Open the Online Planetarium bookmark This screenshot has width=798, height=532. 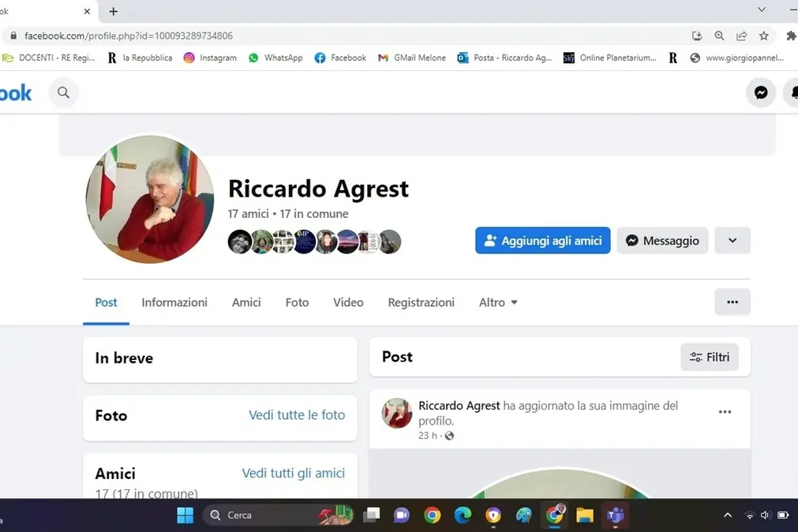(609, 58)
